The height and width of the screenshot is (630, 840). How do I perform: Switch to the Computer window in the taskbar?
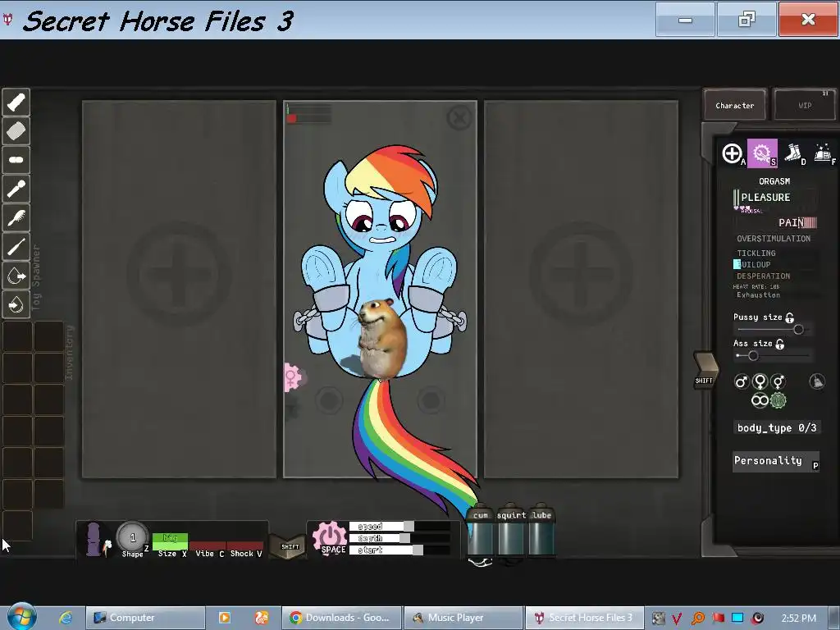coord(145,618)
